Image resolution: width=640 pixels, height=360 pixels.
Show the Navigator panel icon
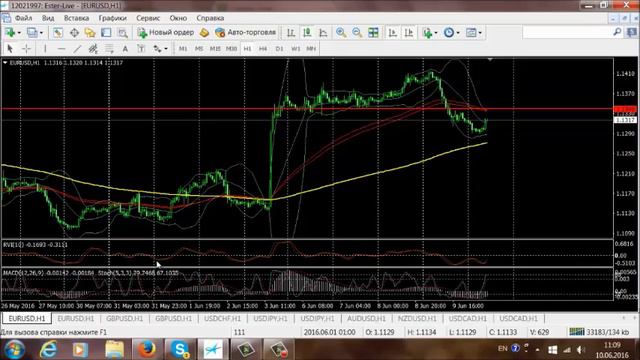tap(90, 33)
